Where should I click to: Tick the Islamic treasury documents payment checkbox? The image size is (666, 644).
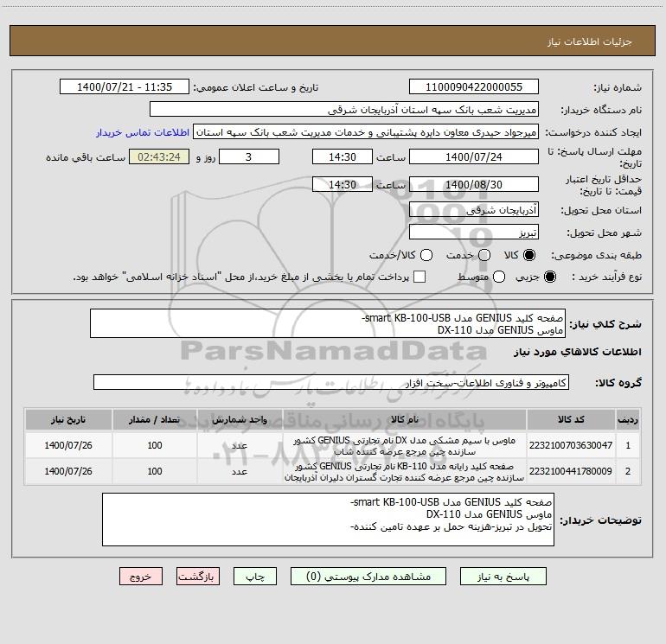coord(419,277)
